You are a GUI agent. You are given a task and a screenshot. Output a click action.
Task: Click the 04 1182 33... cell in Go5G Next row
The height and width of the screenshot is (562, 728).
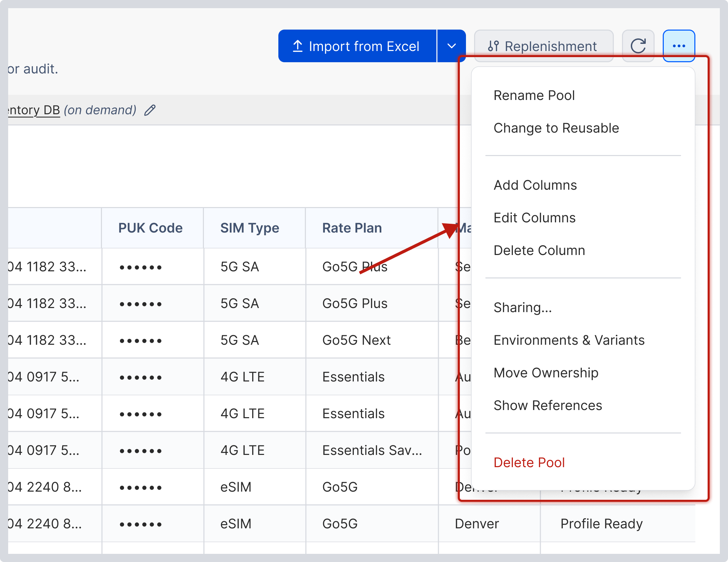coord(54,340)
